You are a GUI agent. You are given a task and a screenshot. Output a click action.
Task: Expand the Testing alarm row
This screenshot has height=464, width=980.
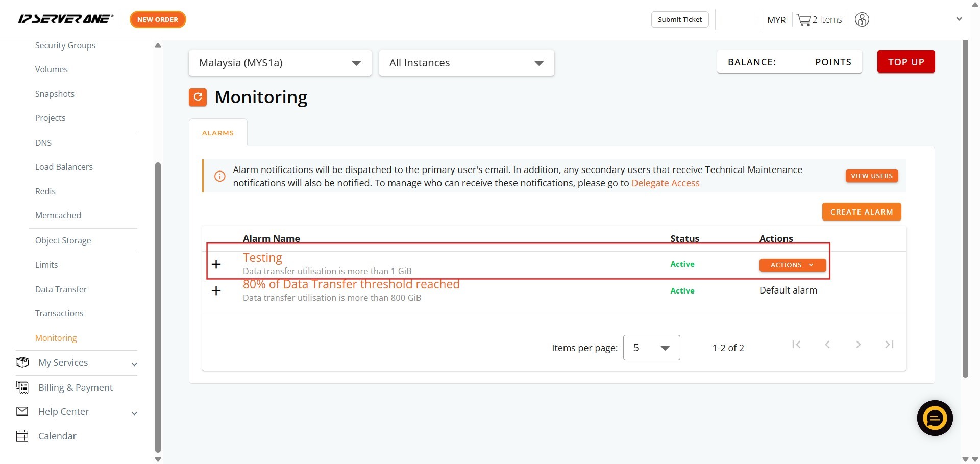(216, 264)
